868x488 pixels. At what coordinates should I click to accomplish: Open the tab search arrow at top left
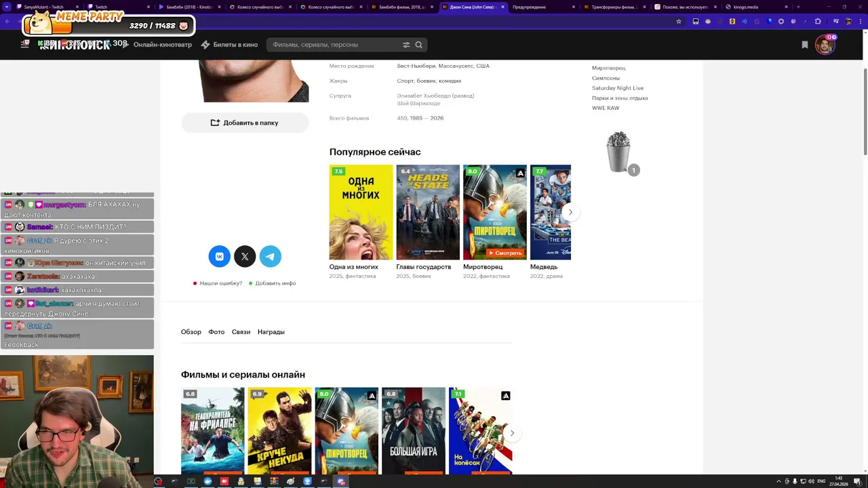tap(8, 7)
